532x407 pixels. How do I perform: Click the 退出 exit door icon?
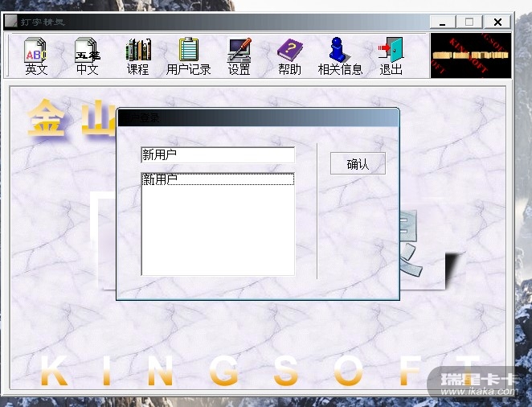(x=391, y=56)
